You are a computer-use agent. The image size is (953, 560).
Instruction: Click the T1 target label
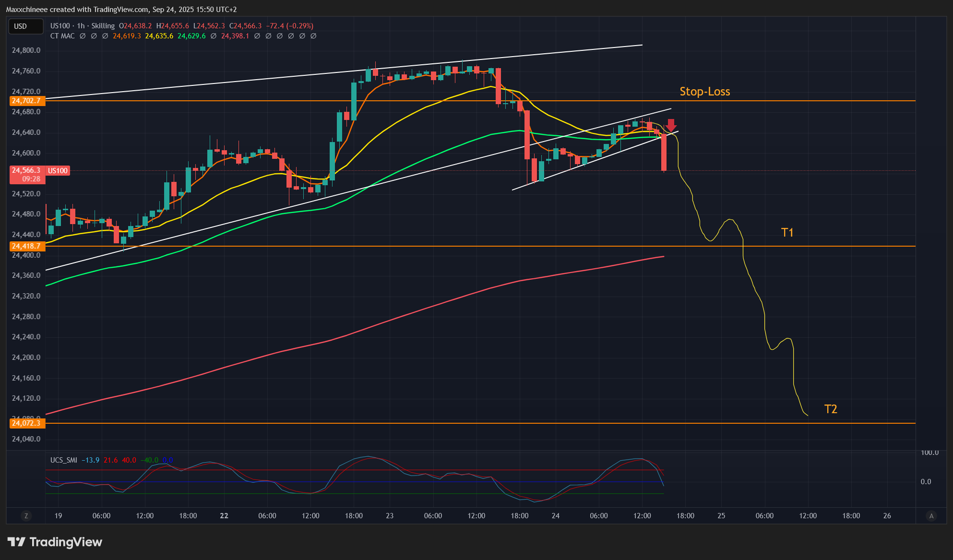[787, 233]
